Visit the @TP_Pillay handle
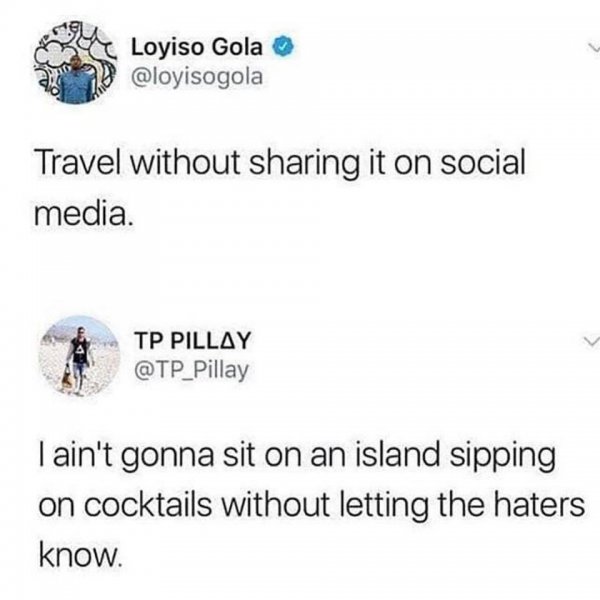The height and width of the screenshot is (600, 600). pyautogui.click(x=191, y=370)
